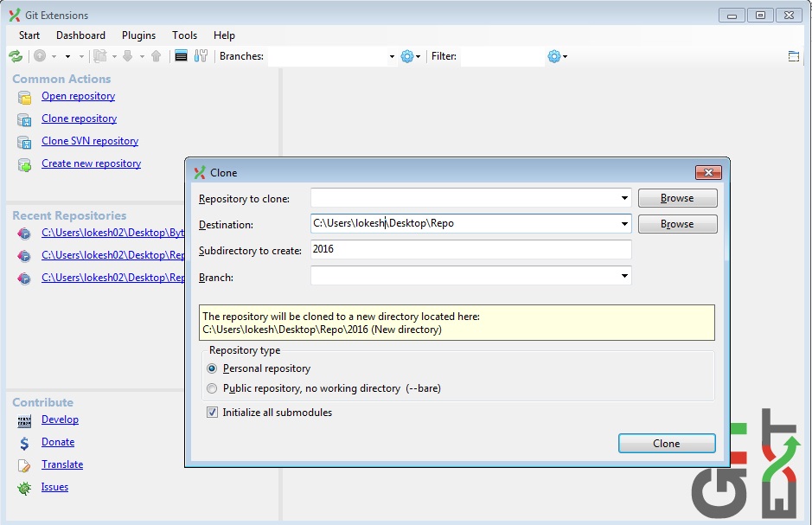Click the gear icon beside Branches box
Image resolution: width=812 pixels, height=525 pixels.
tap(407, 56)
